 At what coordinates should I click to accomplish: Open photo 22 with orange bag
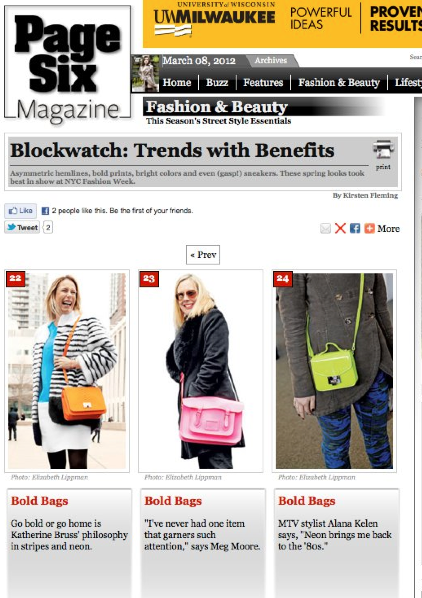67,371
